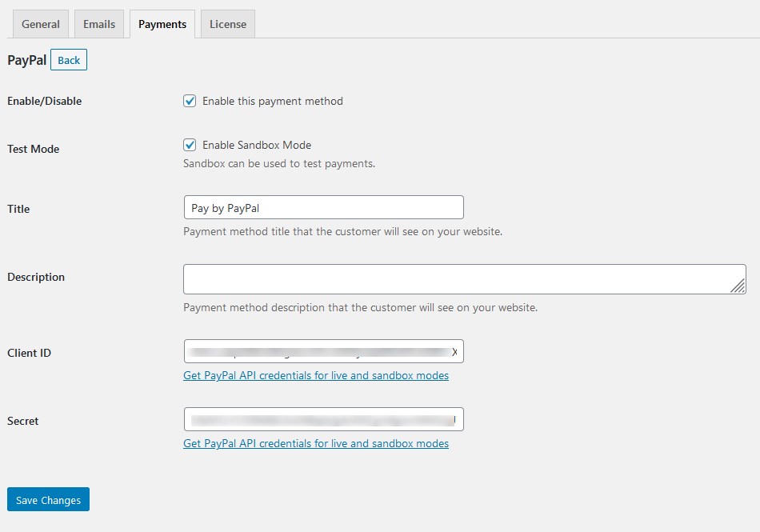Click the Description field's help text
This screenshot has height=532, width=760.
click(x=361, y=308)
